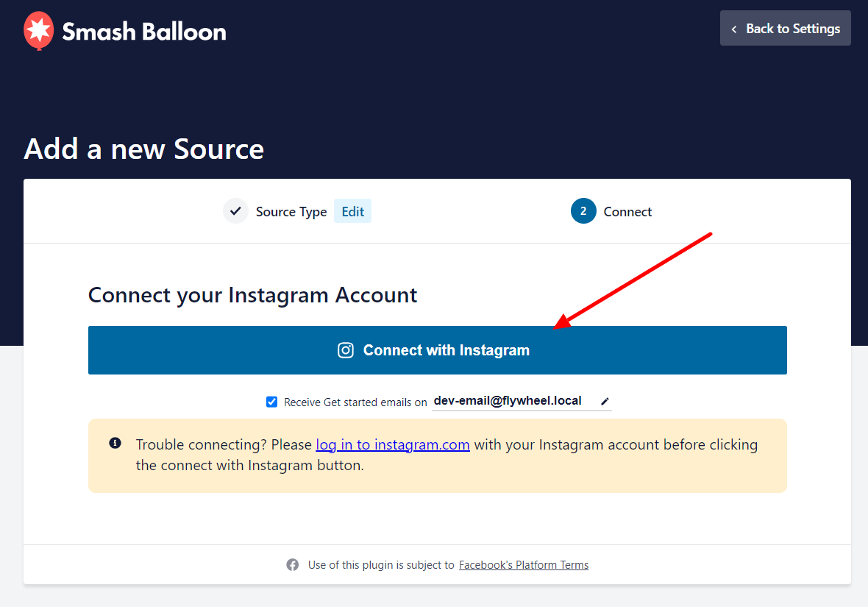
Task: Click the Smash Balloon brand name text
Action: tap(144, 32)
